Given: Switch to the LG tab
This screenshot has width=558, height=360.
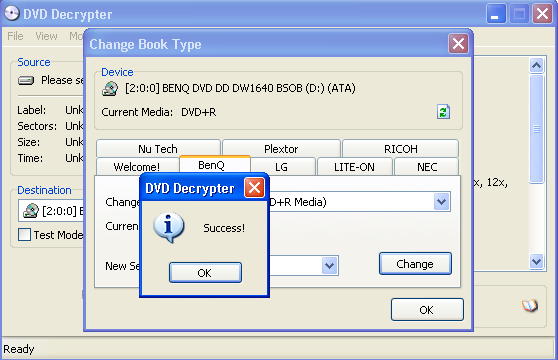Looking at the screenshot, I should tap(283, 167).
